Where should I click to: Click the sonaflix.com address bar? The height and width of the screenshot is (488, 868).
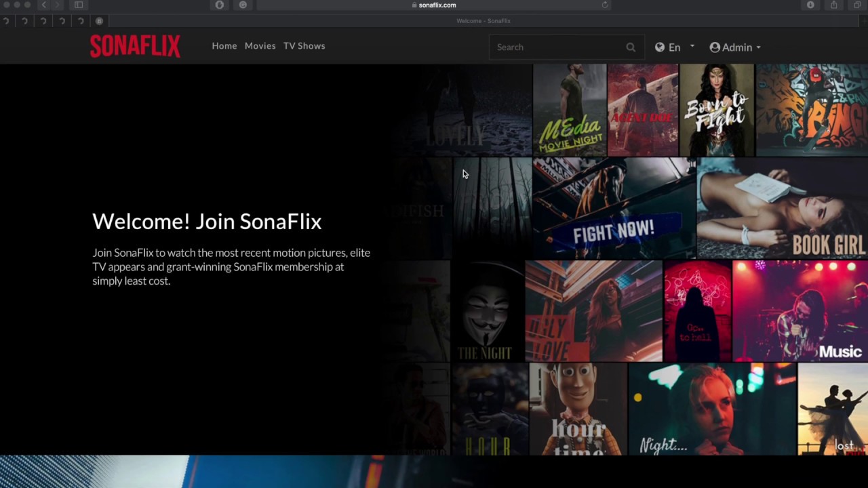(434, 5)
